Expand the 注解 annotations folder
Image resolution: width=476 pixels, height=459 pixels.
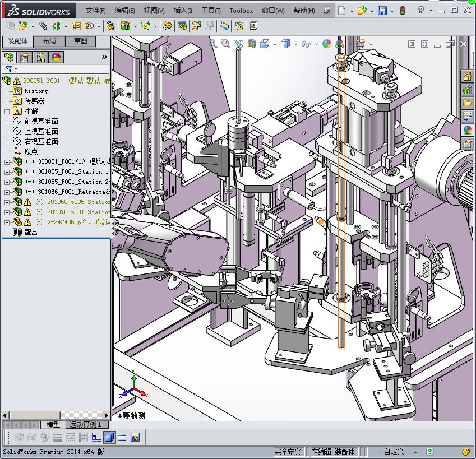click(7, 111)
